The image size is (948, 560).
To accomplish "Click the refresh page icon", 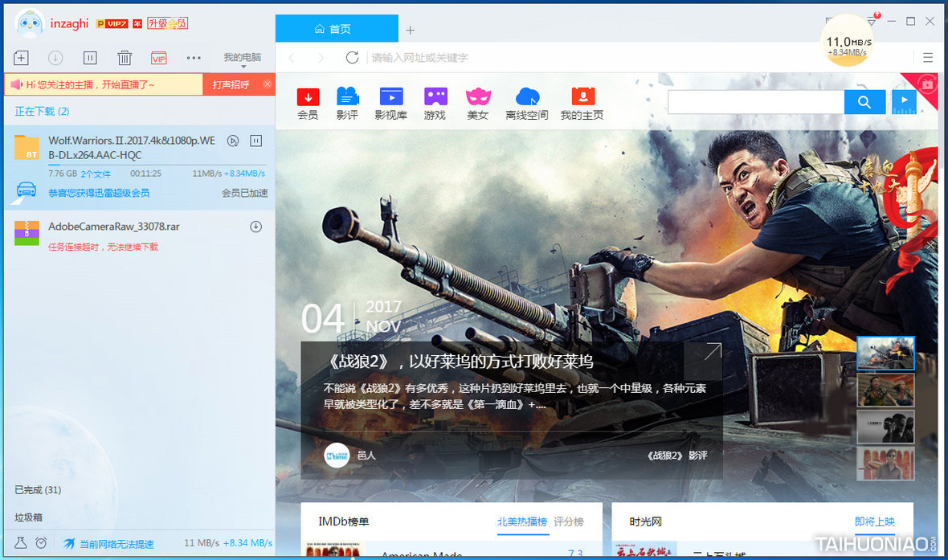I will (352, 58).
